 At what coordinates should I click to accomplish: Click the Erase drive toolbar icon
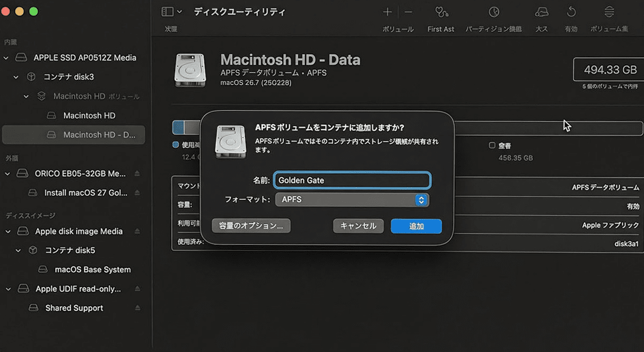[x=542, y=12]
